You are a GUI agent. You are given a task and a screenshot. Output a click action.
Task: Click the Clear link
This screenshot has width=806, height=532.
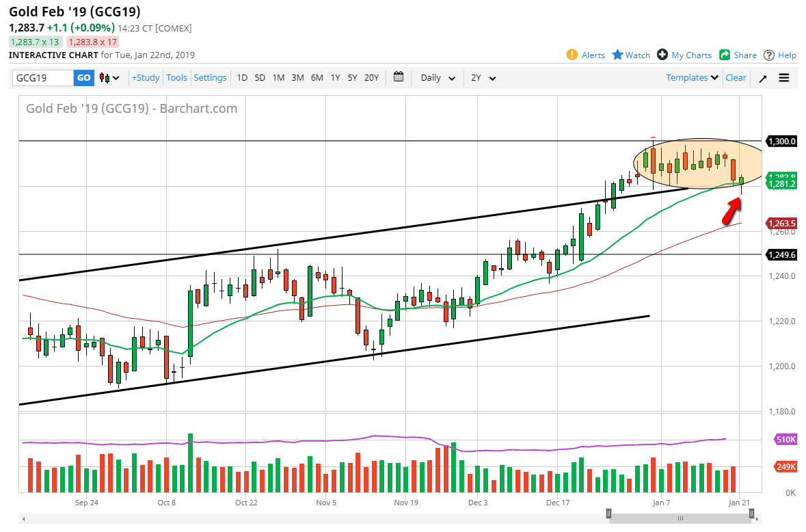click(x=736, y=78)
